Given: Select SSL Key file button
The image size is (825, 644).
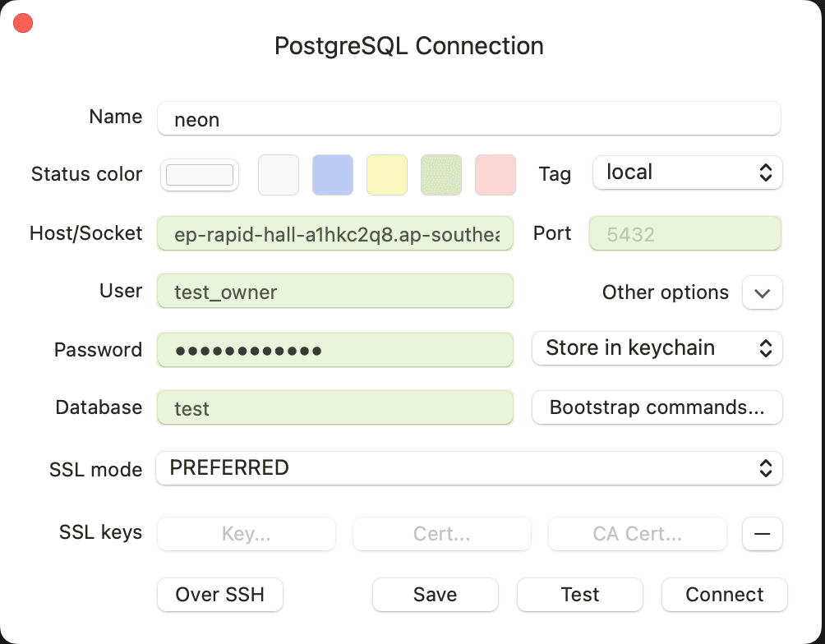Looking at the screenshot, I should 247,534.
